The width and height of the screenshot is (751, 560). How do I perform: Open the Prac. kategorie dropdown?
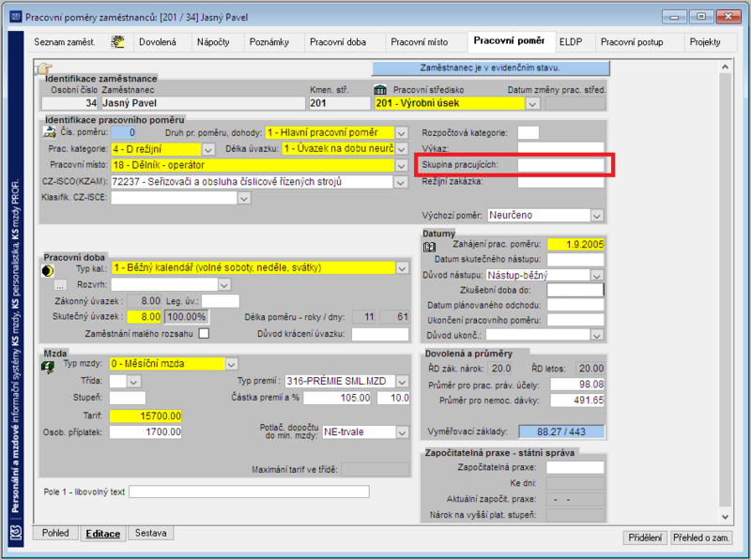click(x=207, y=149)
